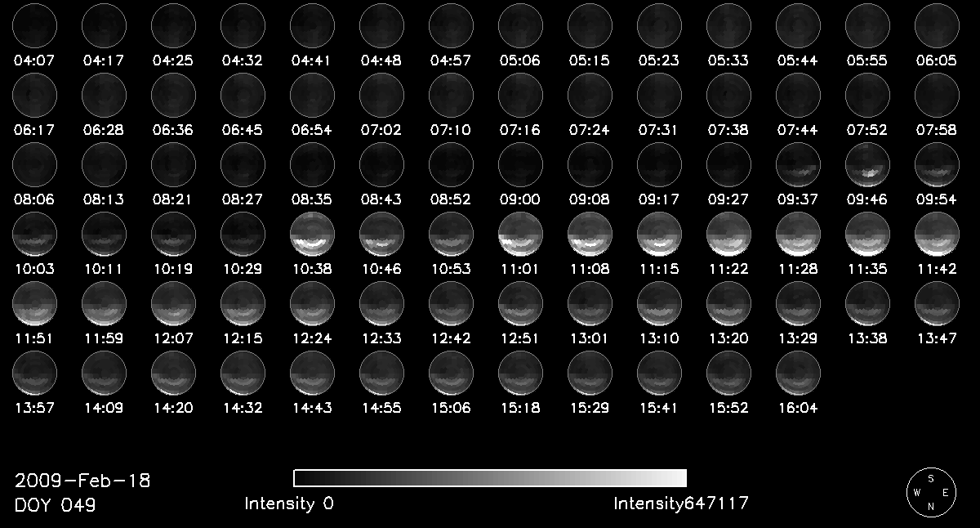Select the 10:38 bright disk image
980x528 pixels.
coord(312,235)
